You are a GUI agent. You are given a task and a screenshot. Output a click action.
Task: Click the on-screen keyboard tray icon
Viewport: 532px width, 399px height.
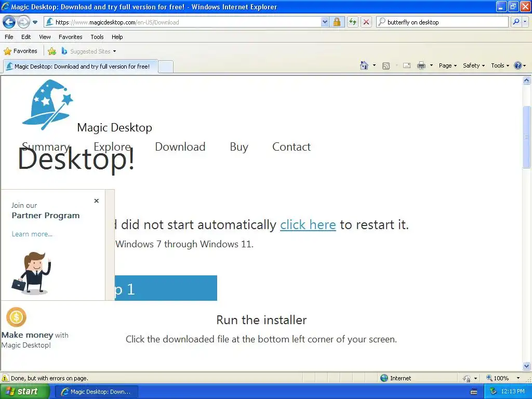474,392
